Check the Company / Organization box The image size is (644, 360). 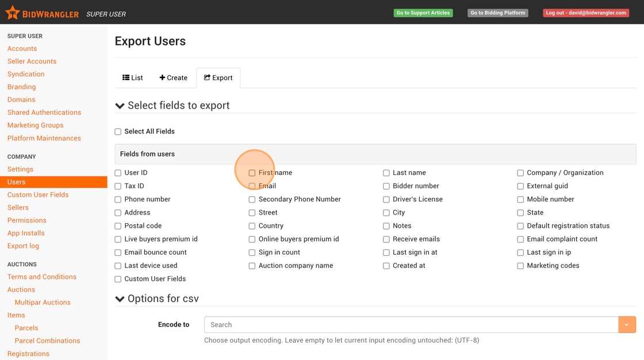point(520,173)
